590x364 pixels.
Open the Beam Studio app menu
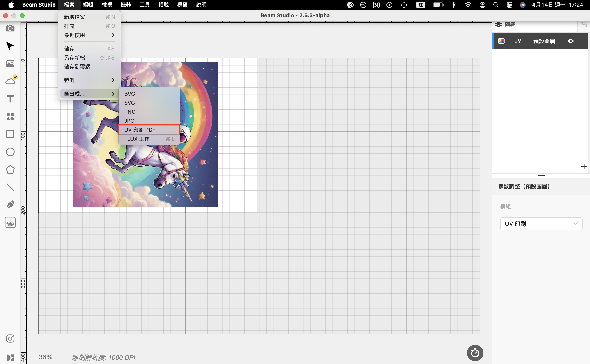39,5
